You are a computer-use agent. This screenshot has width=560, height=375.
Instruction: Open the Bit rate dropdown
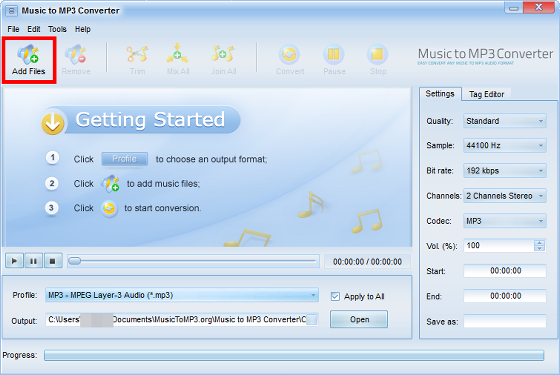point(505,171)
